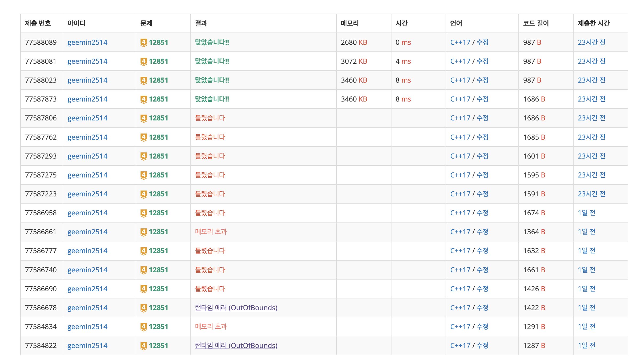Click gold tier badge in submission 77586740 row

(x=143, y=270)
